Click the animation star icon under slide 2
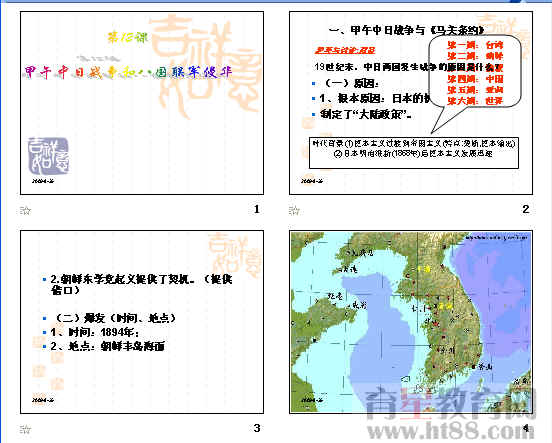 pyautogui.click(x=294, y=210)
